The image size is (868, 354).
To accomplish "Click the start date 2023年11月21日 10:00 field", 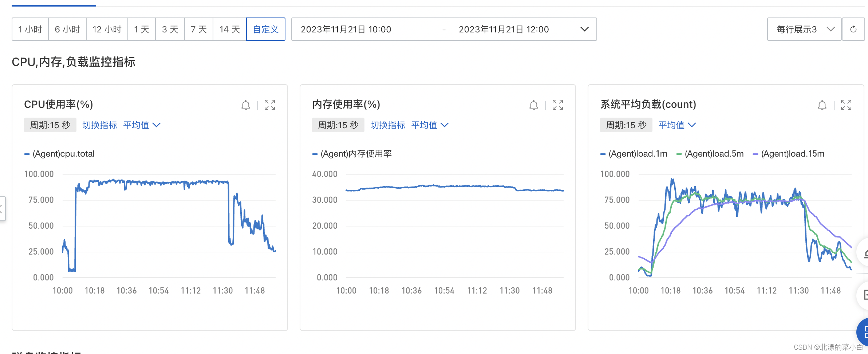I will coord(346,29).
